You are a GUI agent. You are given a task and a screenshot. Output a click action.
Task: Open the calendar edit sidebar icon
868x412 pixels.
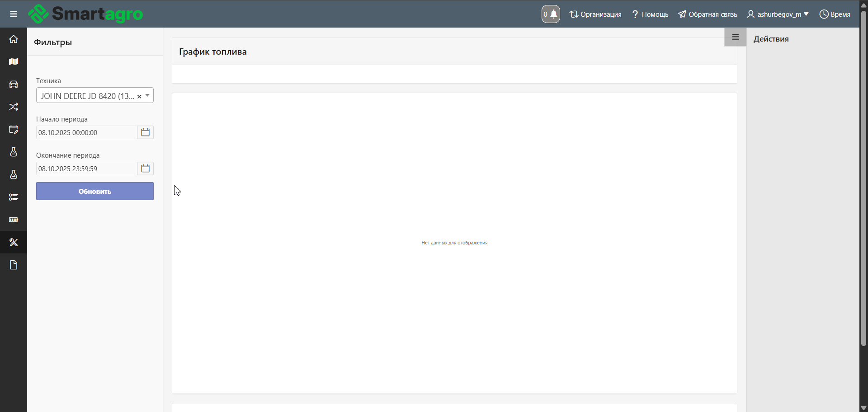coord(14,130)
